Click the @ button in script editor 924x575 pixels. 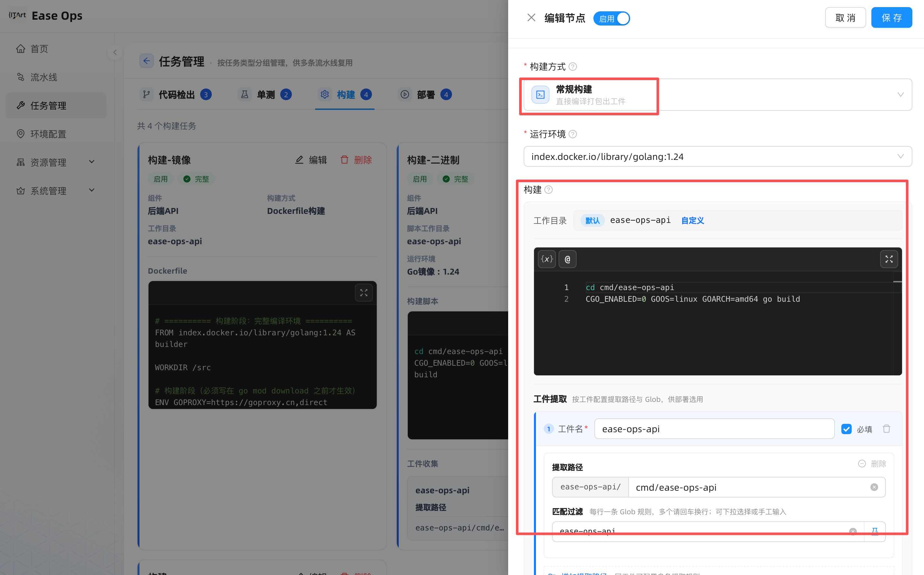tap(567, 259)
